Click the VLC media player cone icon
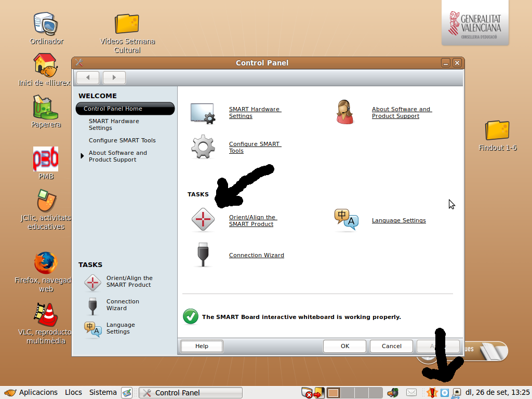The image size is (532, 399). pyautogui.click(x=46, y=314)
